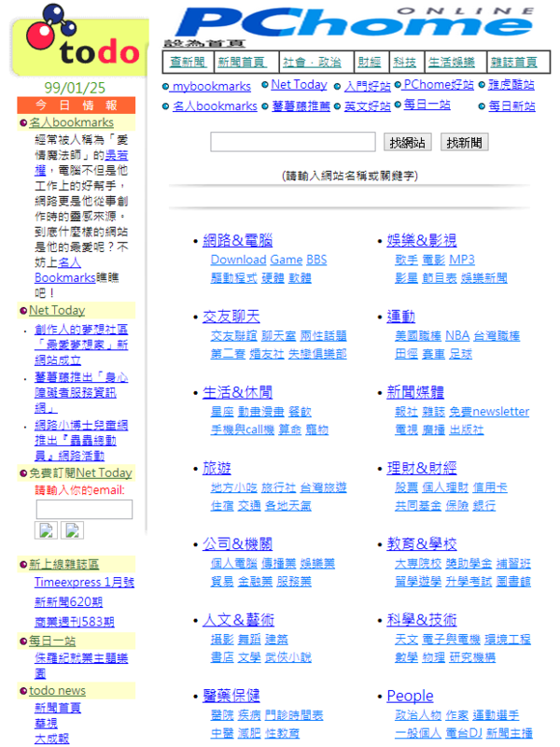The height and width of the screenshot is (747, 560).
Task: Open 每日一站 heading in sidebar
Action: click(x=52, y=641)
